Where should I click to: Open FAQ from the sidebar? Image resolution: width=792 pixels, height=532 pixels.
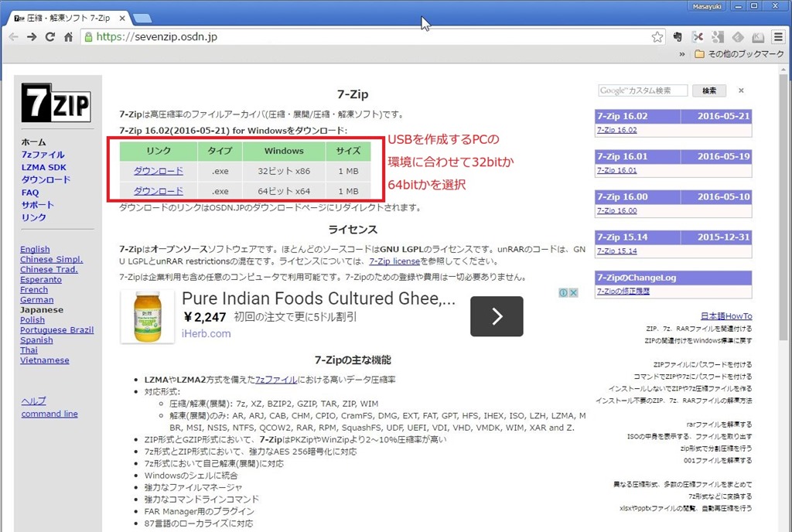(30, 193)
